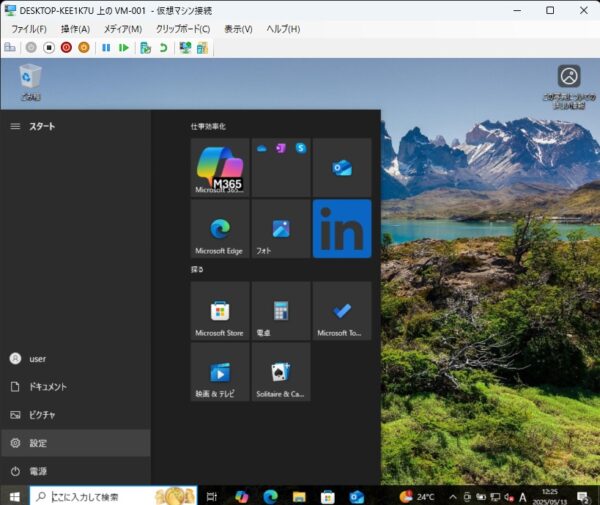This screenshot has width=600, height=505.
Task: Click the network tray icon
Action: tap(495, 497)
